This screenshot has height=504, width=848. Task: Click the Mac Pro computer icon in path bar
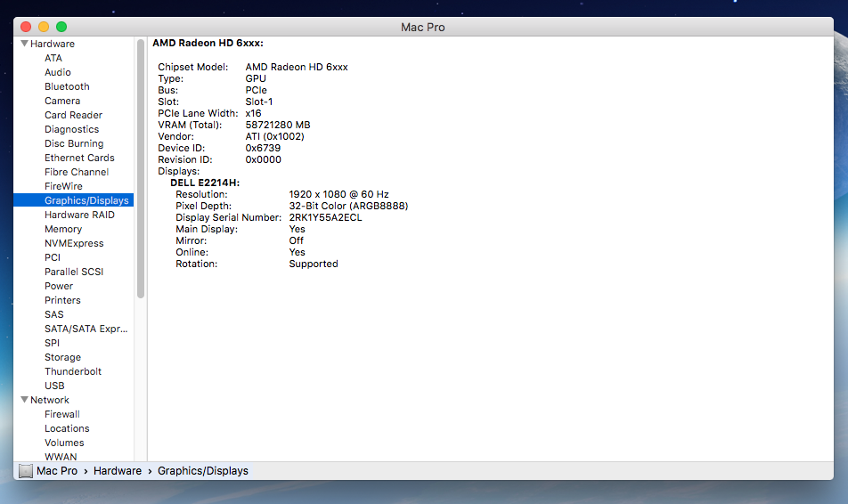click(26, 471)
